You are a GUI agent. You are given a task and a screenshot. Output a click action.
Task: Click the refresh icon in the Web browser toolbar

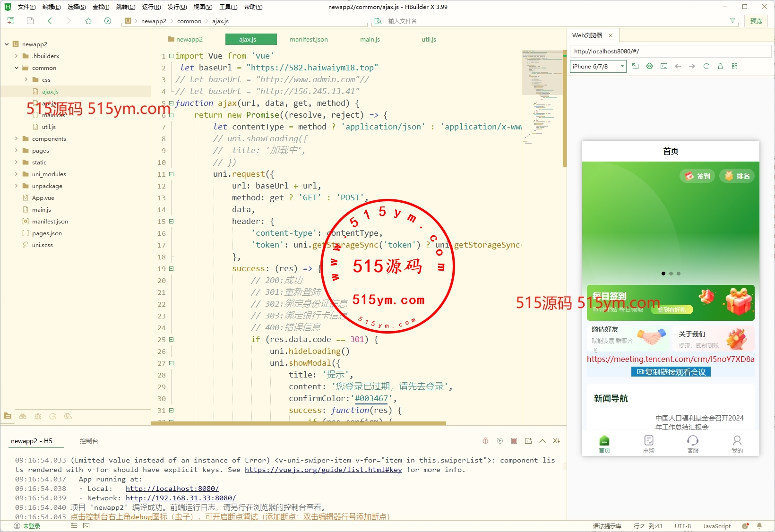pyautogui.click(x=706, y=66)
